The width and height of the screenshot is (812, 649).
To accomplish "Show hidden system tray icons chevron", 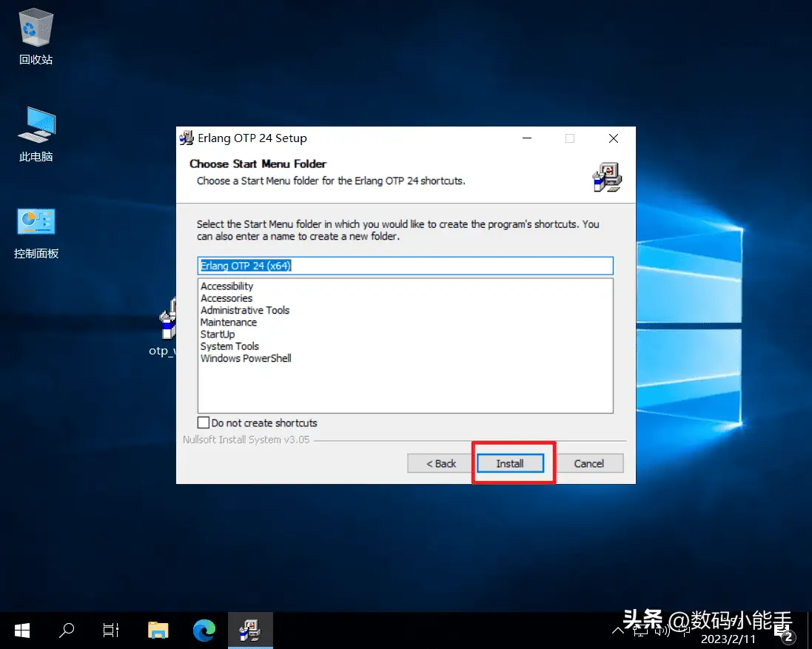I will point(618,630).
